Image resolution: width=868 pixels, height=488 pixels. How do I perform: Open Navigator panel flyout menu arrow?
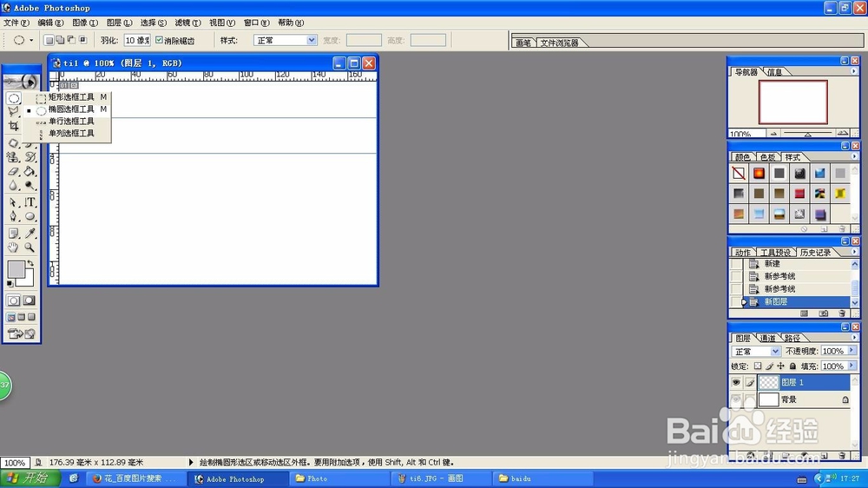coord(853,71)
